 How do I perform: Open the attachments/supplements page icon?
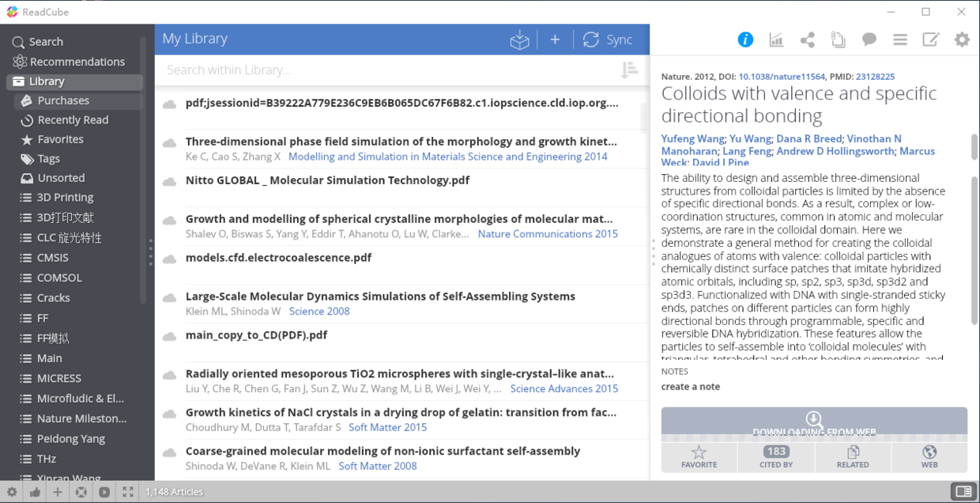click(838, 40)
